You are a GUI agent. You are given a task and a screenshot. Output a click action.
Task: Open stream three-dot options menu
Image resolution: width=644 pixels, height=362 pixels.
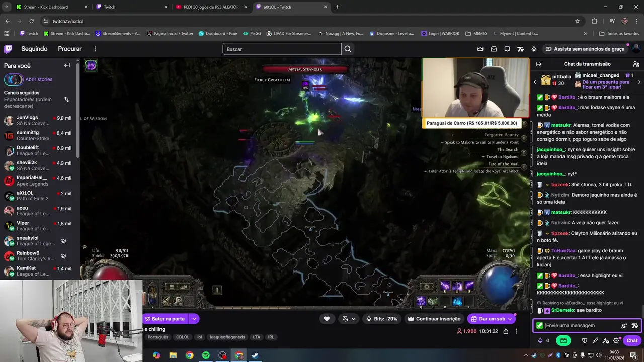[516, 331]
